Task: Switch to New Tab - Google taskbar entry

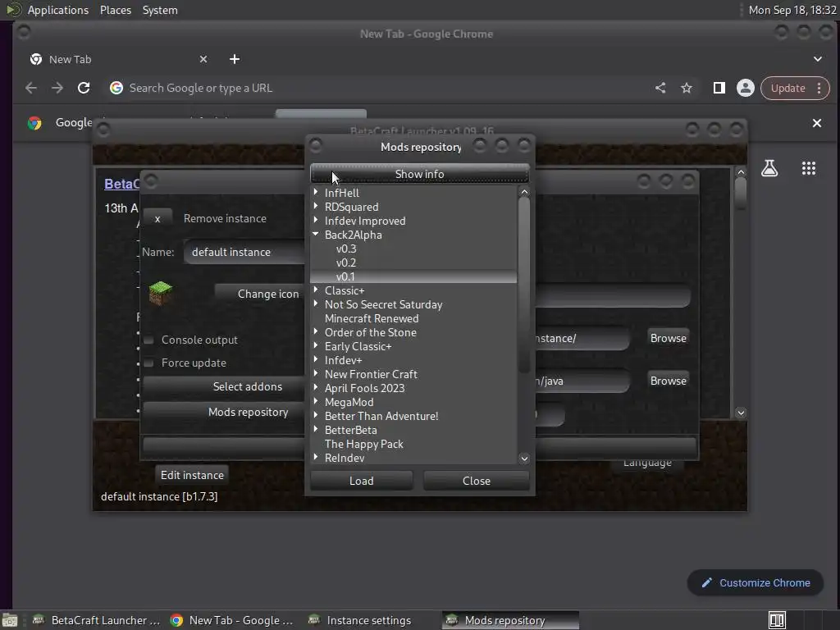Action: pyautogui.click(x=231, y=620)
